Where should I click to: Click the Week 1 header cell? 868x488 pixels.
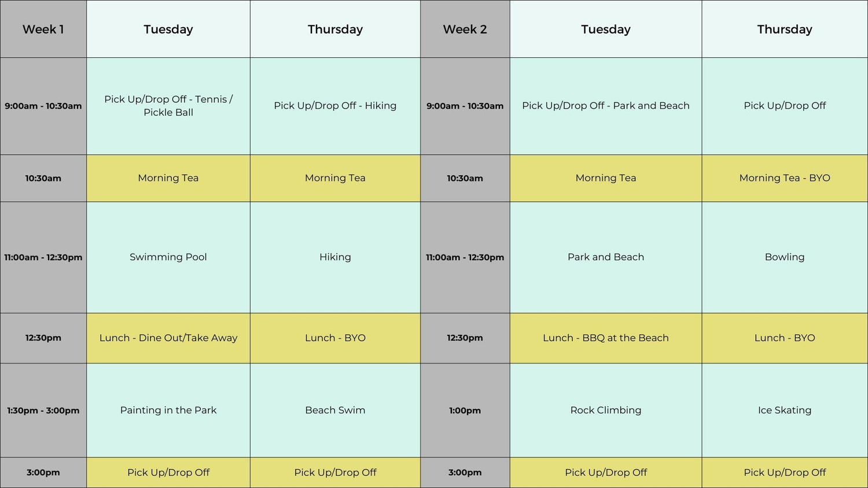coord(43,29)
